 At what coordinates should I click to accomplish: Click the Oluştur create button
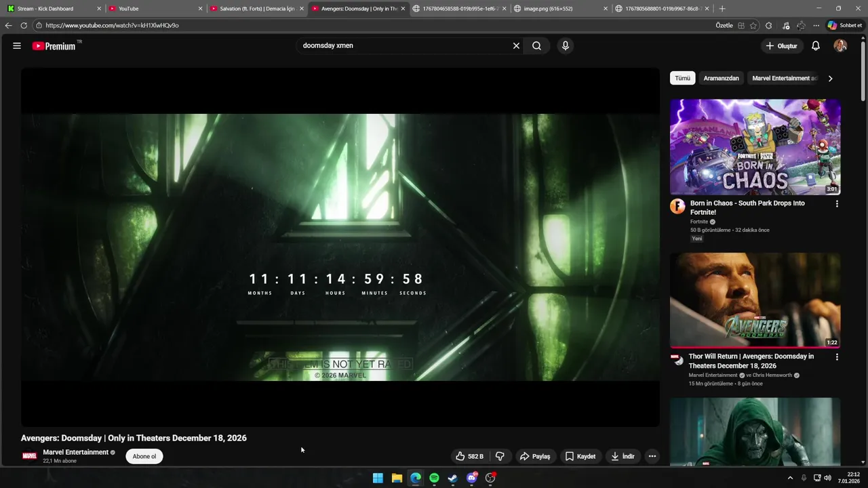pyautogui.click(x=782, y=46)
